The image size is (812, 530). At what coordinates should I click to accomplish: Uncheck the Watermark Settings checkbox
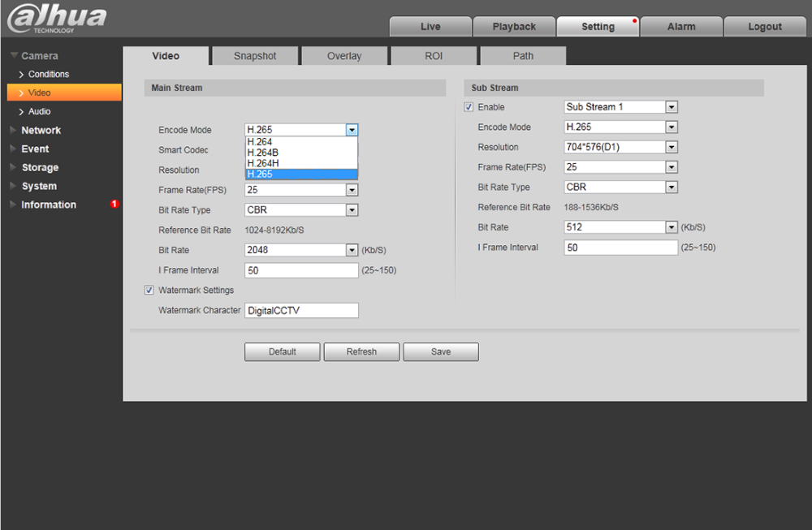pyautogui.click(x=149, y=291)
